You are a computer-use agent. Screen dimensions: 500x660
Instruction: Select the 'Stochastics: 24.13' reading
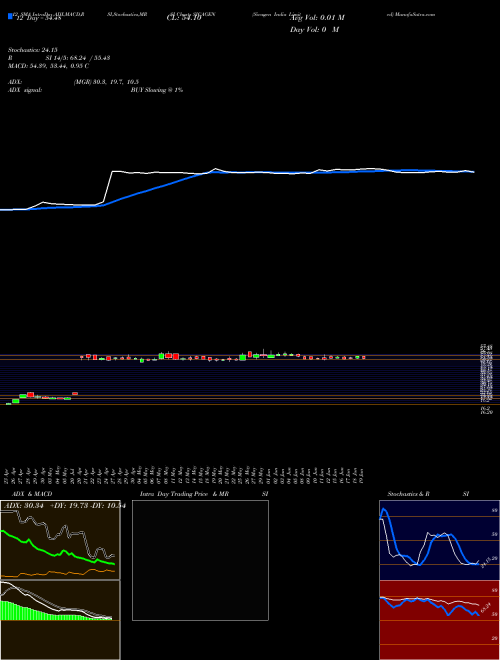click(x=32, y=50)
